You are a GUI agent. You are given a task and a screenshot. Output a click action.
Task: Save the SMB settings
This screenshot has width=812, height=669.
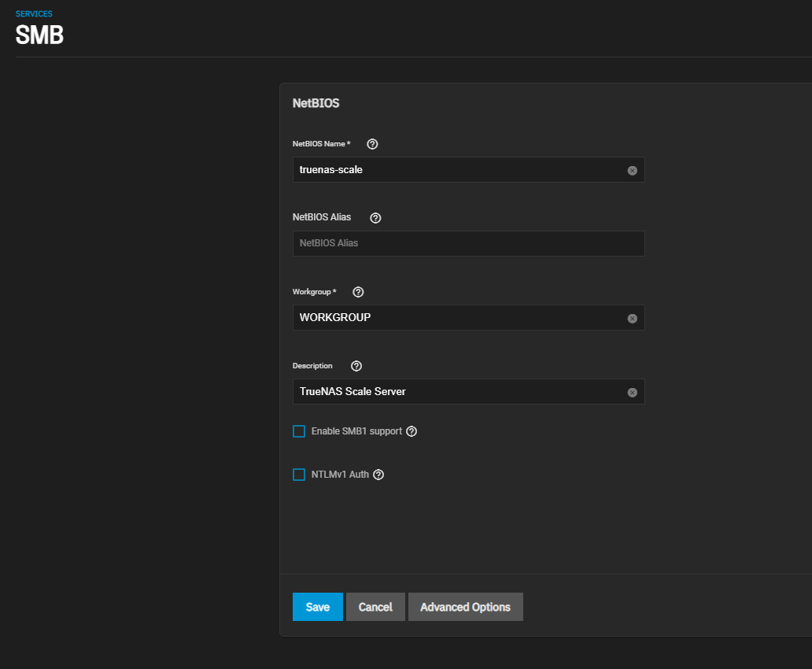[317, 607]
